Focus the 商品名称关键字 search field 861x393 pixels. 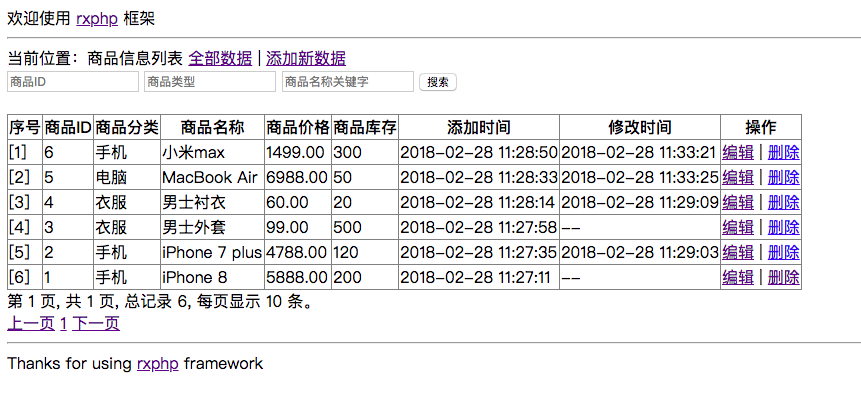[348, 82]
